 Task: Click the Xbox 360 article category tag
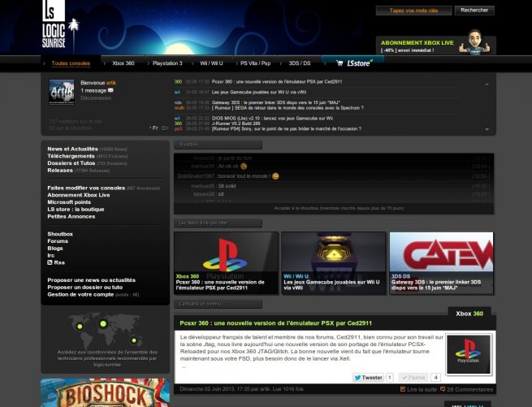coord(469,314)
